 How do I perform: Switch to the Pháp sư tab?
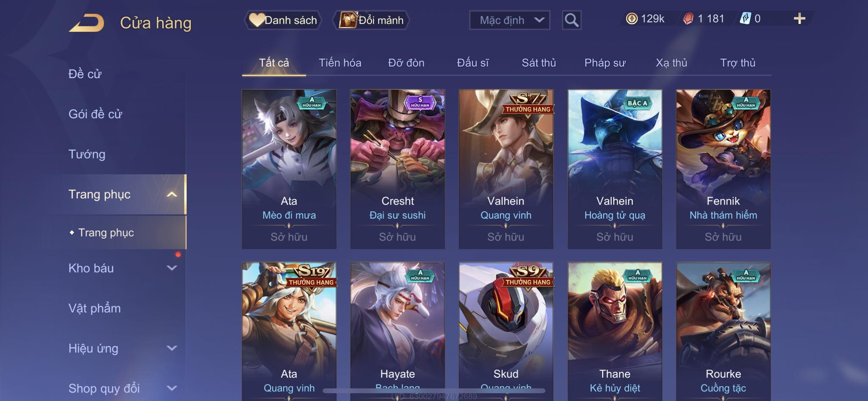(x=605, y=63)
